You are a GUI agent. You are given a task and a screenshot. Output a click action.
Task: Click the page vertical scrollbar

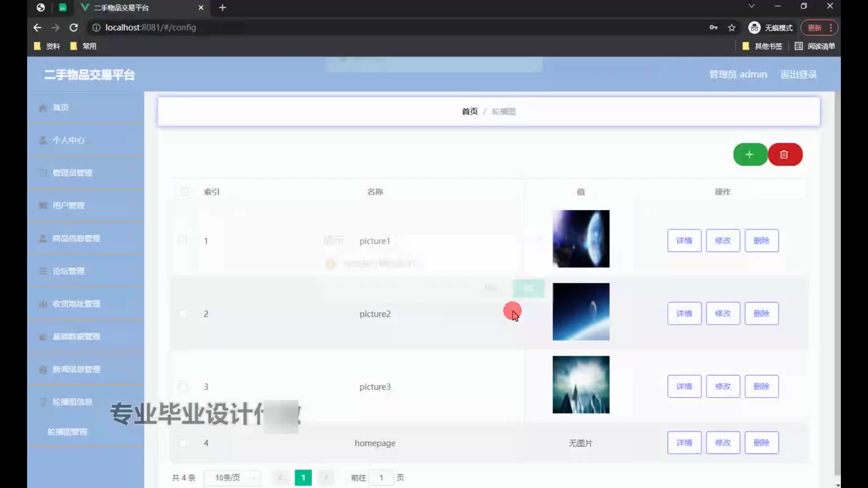click(838, 283)
